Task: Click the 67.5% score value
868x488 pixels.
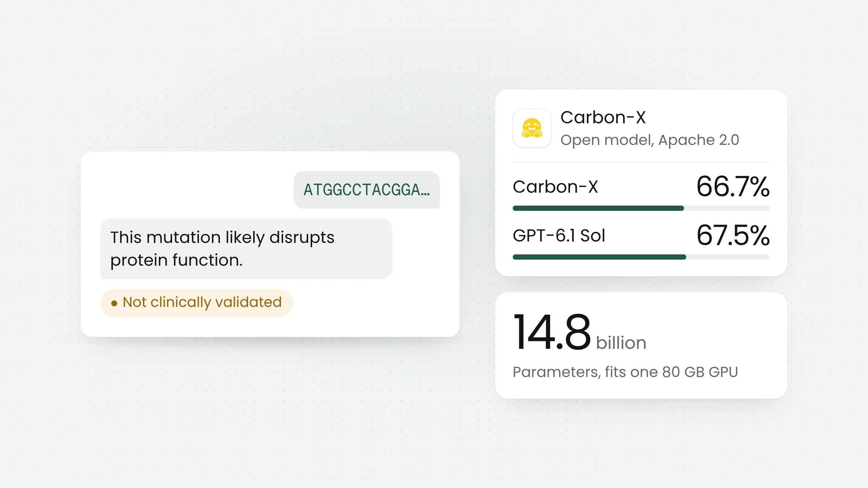Action: click(x=733, y=235)
